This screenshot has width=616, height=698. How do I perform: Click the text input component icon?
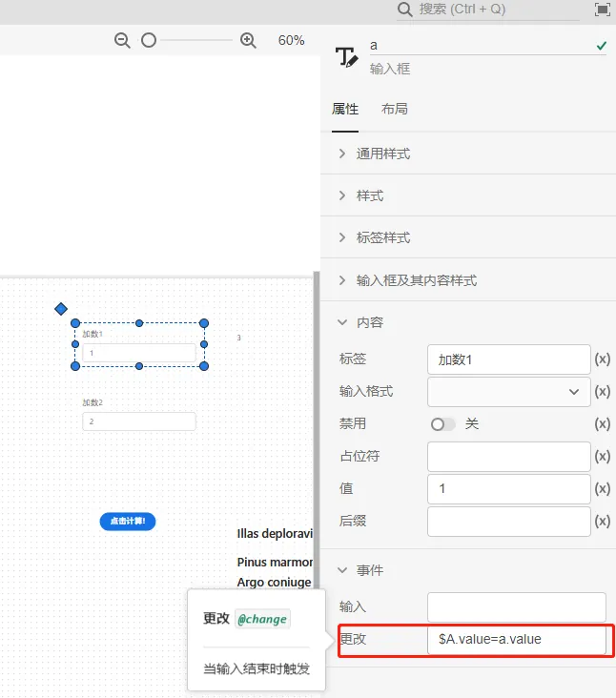[x=347, y=57]
